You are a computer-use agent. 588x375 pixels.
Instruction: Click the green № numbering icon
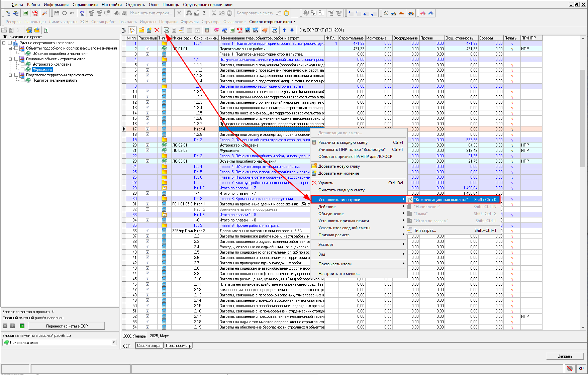coord(22,326)
